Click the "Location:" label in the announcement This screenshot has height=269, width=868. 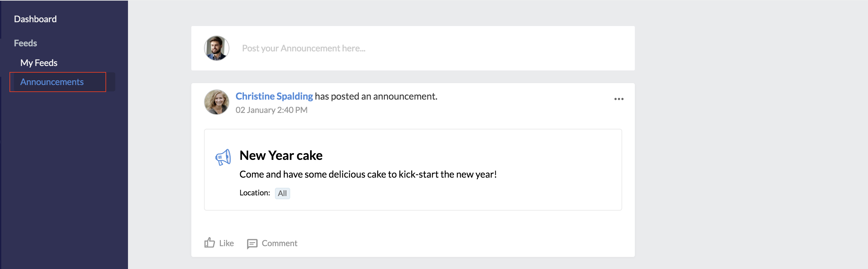click(x=254, y=193)
